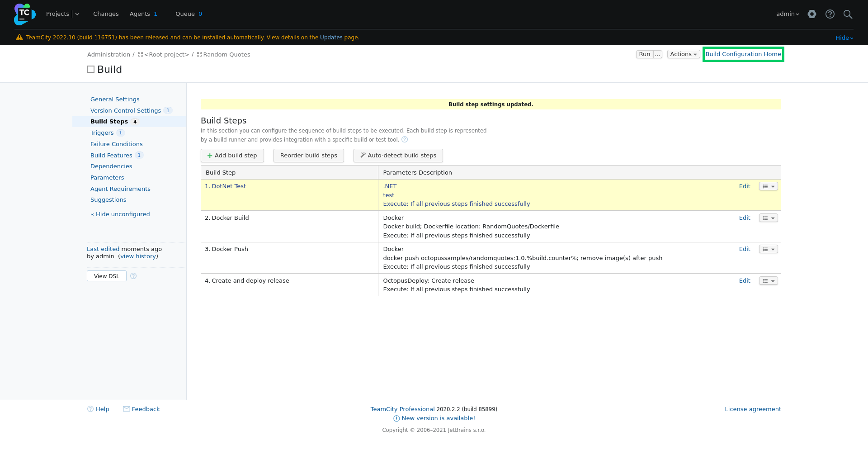This screenshot has width=868, height=450.
Task: Select Build Steps in sidebar
Action: 109,122
